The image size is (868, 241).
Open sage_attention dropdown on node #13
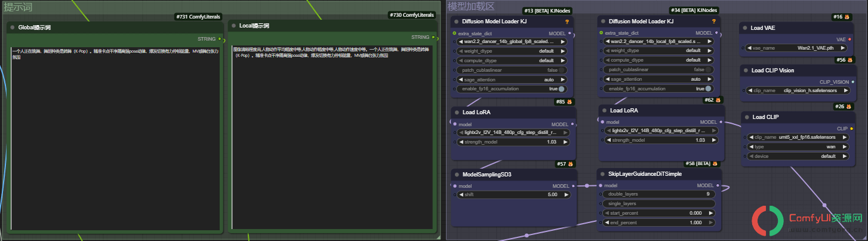click(x=512, y=80)
